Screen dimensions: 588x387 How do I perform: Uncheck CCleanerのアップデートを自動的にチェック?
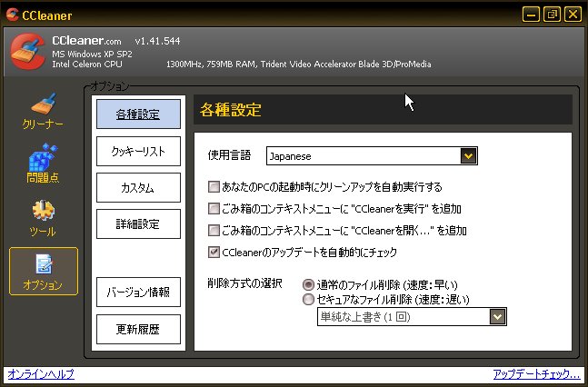(214, 252)
